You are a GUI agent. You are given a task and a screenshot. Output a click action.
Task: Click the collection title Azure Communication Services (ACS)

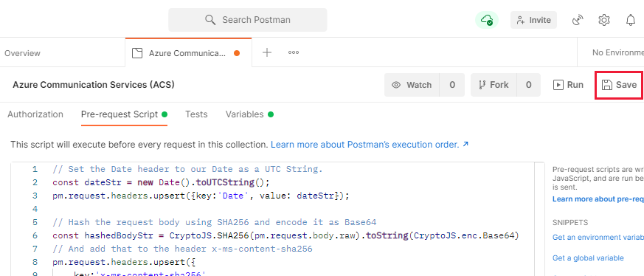pyautogui.click(x=94, y=85)
